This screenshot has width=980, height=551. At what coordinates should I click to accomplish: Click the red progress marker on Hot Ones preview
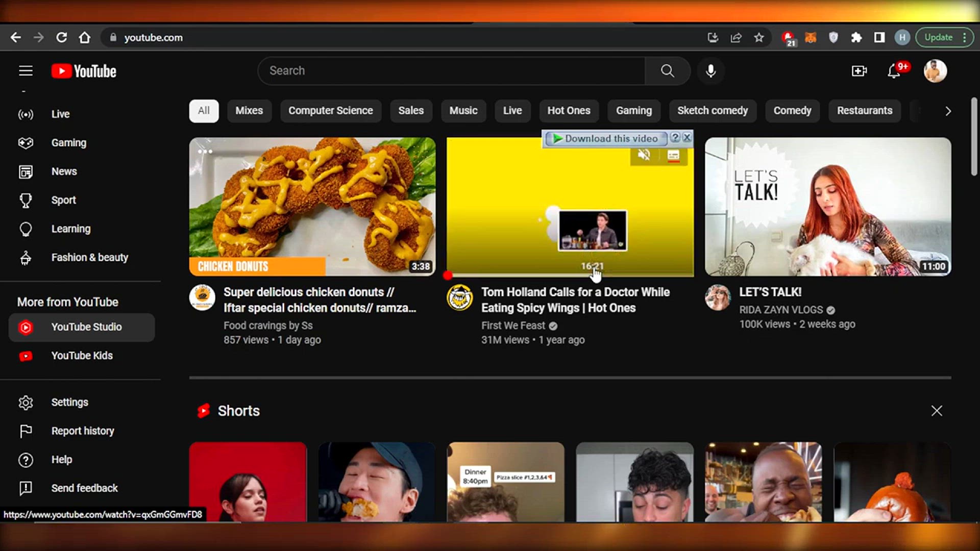tap(448, 275)
